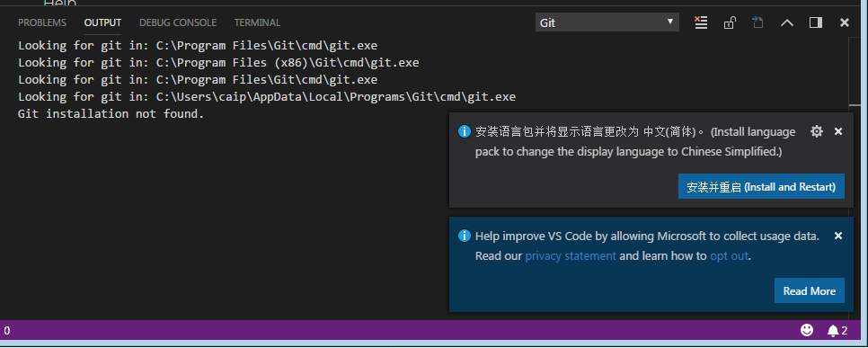
Task: Open the log output file icon
Action: (x=757, y=22)
